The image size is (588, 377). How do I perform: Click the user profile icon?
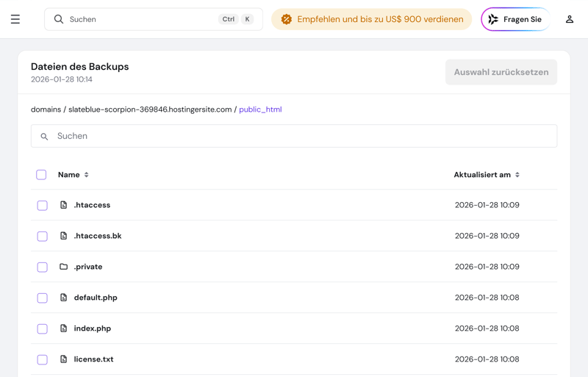tap(569, 19)
